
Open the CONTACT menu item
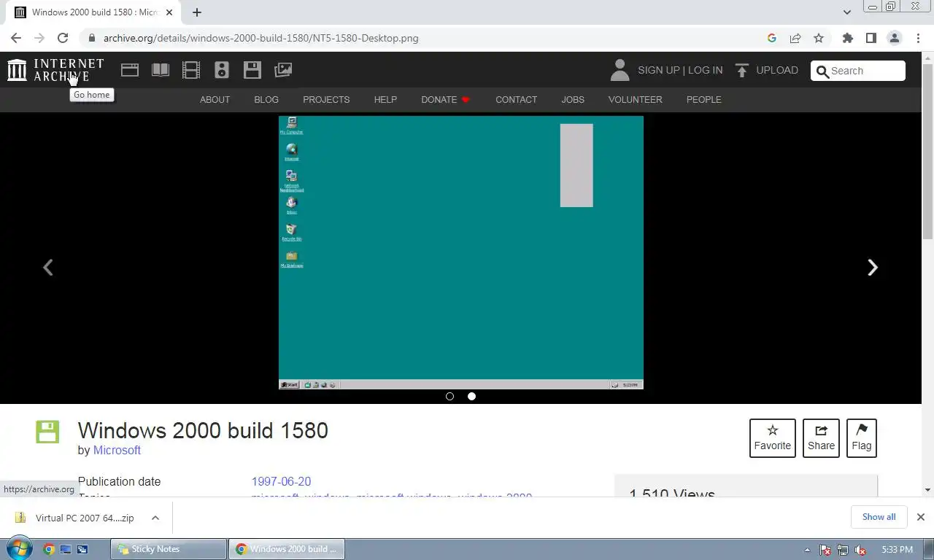tap(516, 99)
